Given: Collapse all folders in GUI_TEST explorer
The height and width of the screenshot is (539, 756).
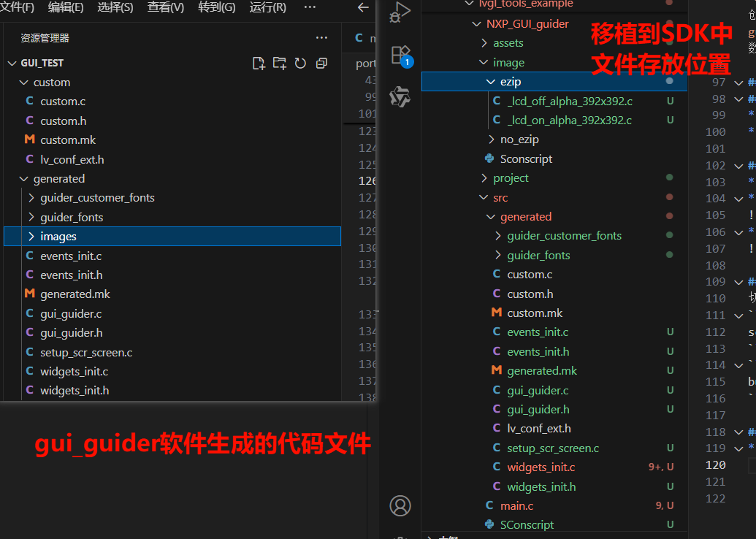Looking at the screenshot, I should click(321, 64).
